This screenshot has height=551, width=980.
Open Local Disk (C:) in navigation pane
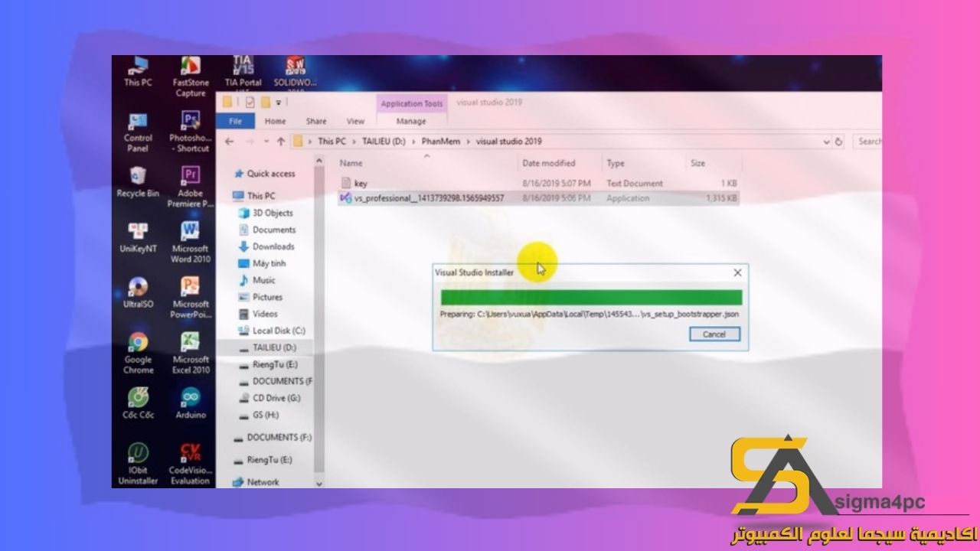272,331
